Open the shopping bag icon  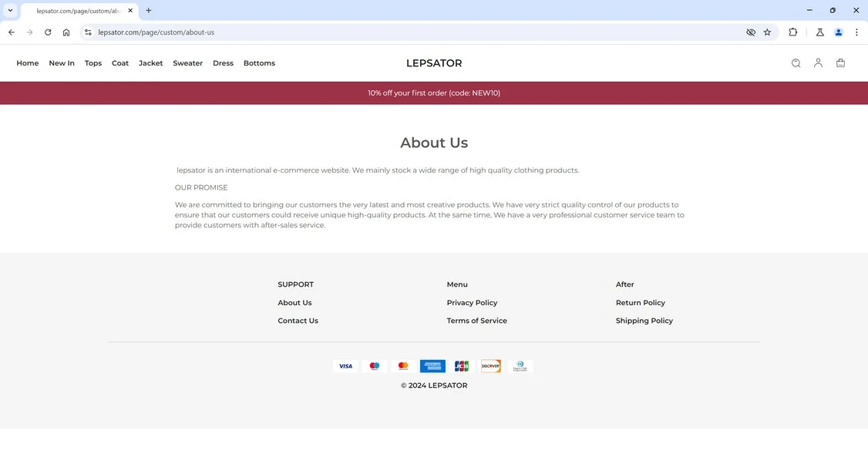coord(840,63)
